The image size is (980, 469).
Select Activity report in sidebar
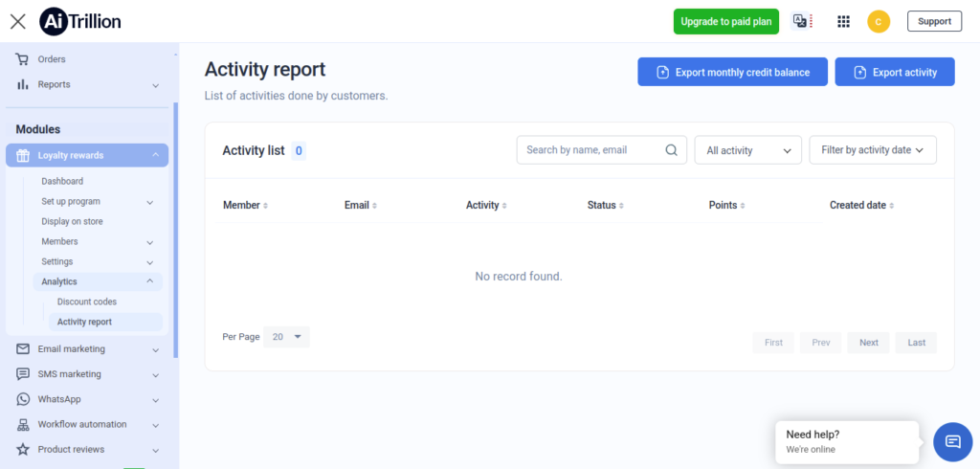click(105, 322)
